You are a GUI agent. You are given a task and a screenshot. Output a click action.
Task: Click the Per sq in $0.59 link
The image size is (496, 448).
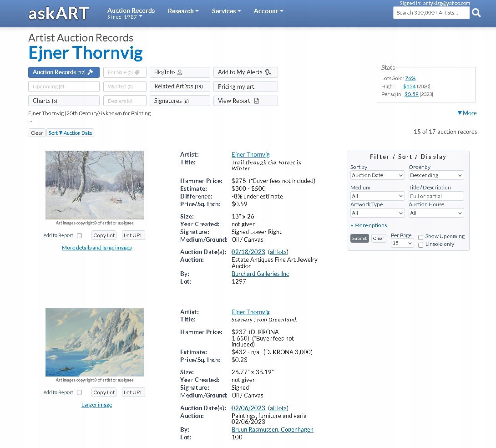pyautogui.click(x=411, y=94)
